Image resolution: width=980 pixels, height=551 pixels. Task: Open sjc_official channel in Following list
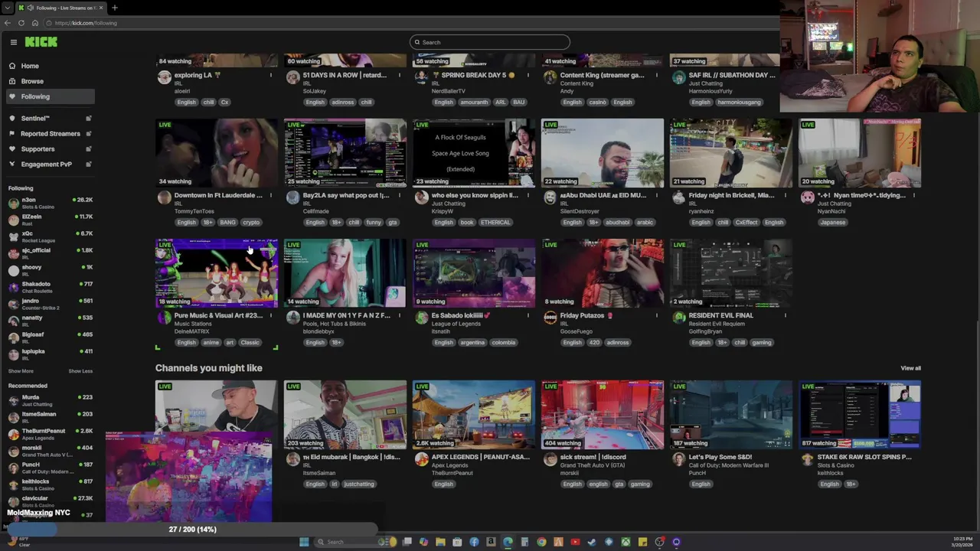(x=51, y=253)
